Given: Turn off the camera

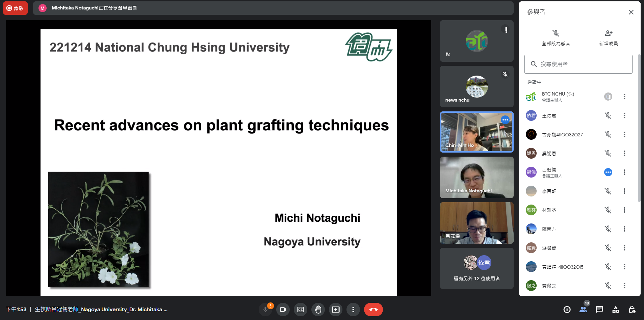Looking at the screenshot, I should (x=283, y=309).
